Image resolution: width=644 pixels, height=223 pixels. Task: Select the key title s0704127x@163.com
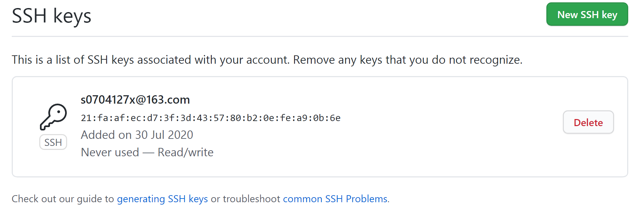click(x=135, y=100)
